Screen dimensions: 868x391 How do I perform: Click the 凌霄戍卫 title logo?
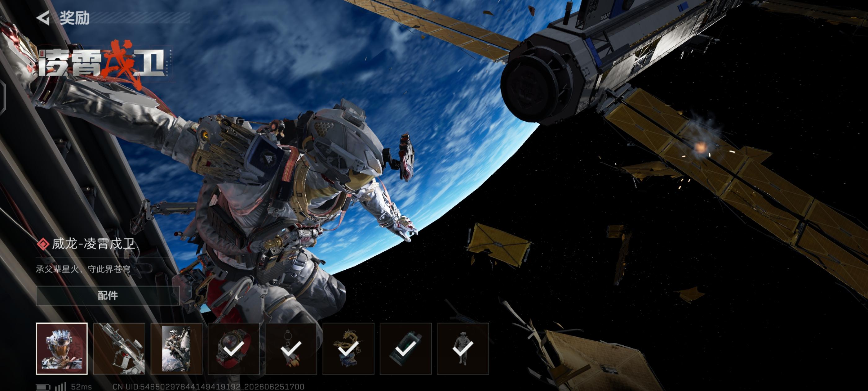tap(103, 64)
